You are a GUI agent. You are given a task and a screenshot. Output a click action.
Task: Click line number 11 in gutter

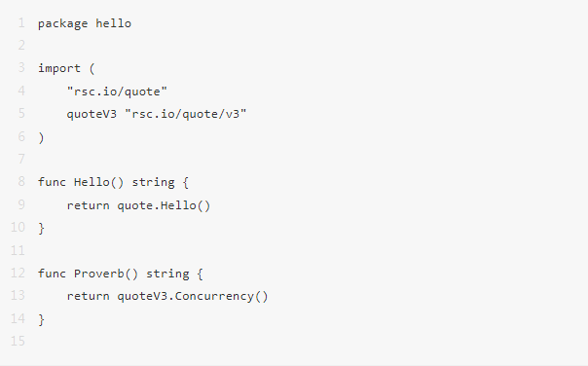click(x=18, y=250)
